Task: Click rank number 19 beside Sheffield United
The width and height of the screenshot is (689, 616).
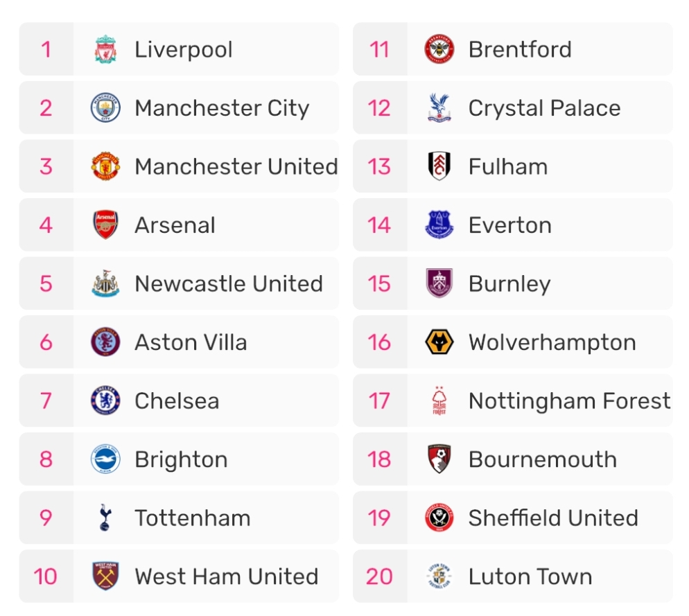Action: [379, 518]
